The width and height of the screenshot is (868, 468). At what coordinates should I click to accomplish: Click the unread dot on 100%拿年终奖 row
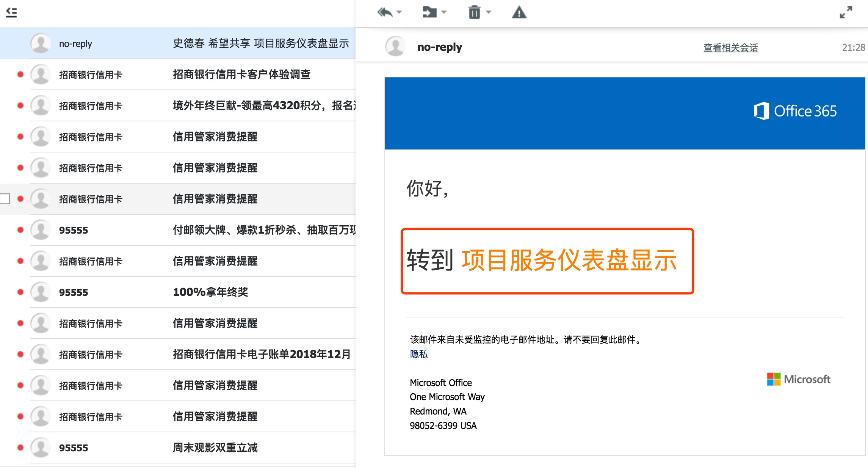(20, 292)
